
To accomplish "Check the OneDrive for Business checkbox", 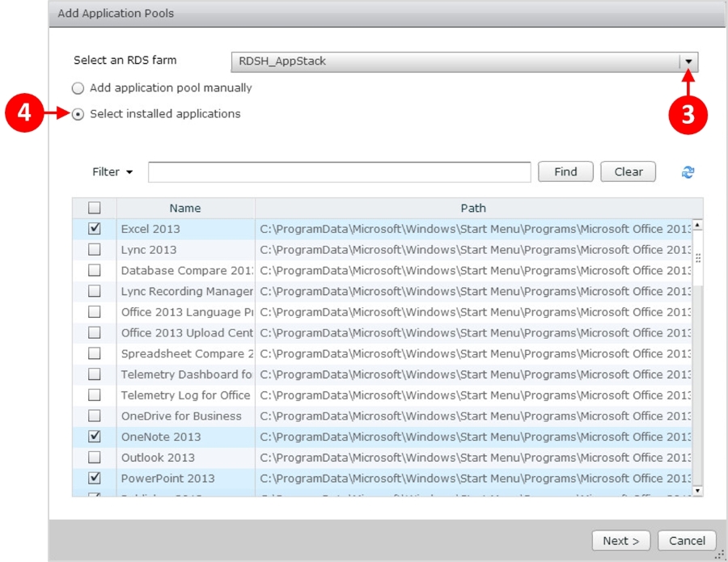I will [x=95, y=416].
